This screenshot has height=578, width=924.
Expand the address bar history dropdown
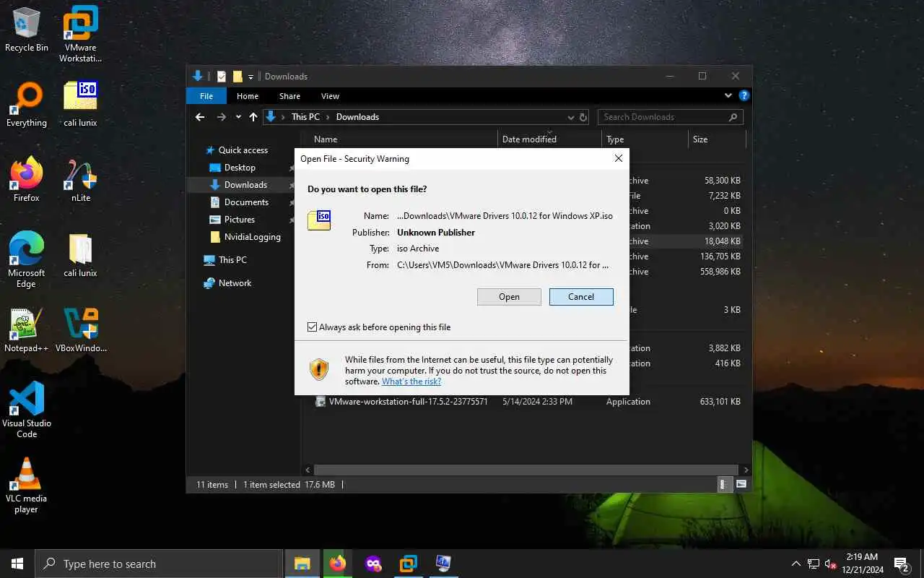pyautogui.click(x=570, y=117)
